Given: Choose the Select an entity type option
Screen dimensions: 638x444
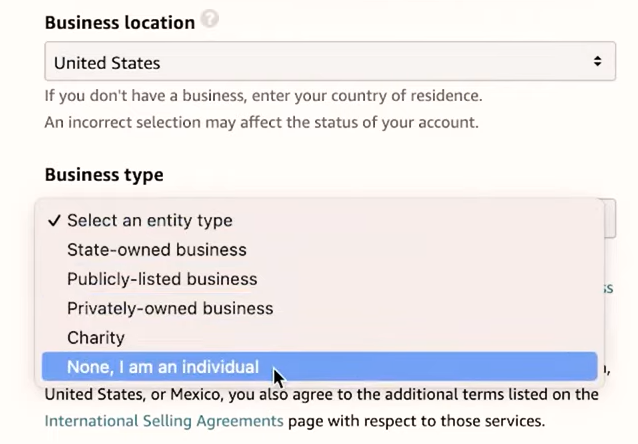Looking at the screenshot, I should [149, 221].
